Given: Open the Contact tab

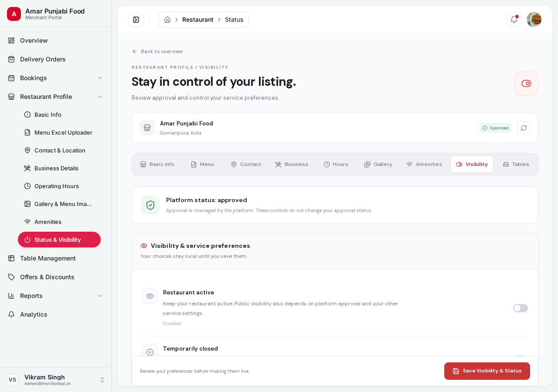Looking at the screenshot, I should 246,164.
